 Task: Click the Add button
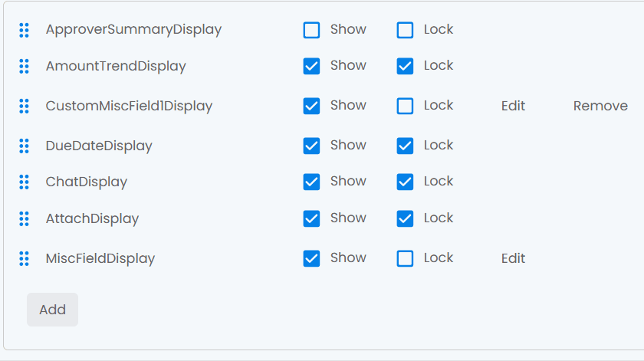click(x=53, y=310)
